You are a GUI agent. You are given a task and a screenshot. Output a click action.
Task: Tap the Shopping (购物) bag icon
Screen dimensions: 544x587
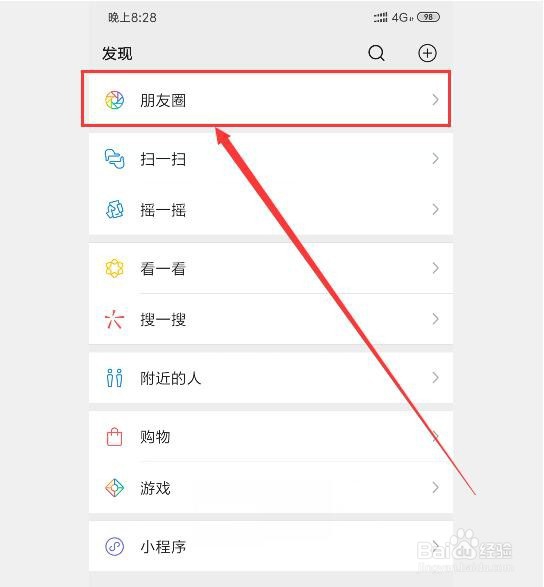tap(114, 437)
